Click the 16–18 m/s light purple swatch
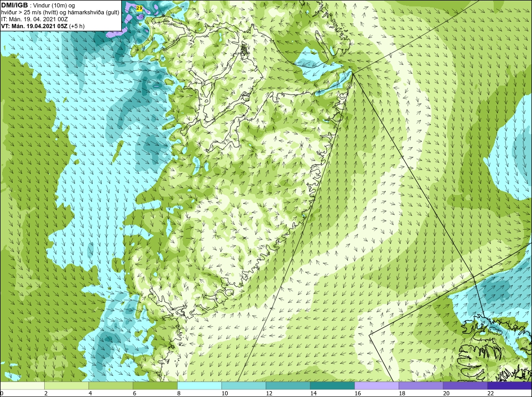 tap(377, 385)
